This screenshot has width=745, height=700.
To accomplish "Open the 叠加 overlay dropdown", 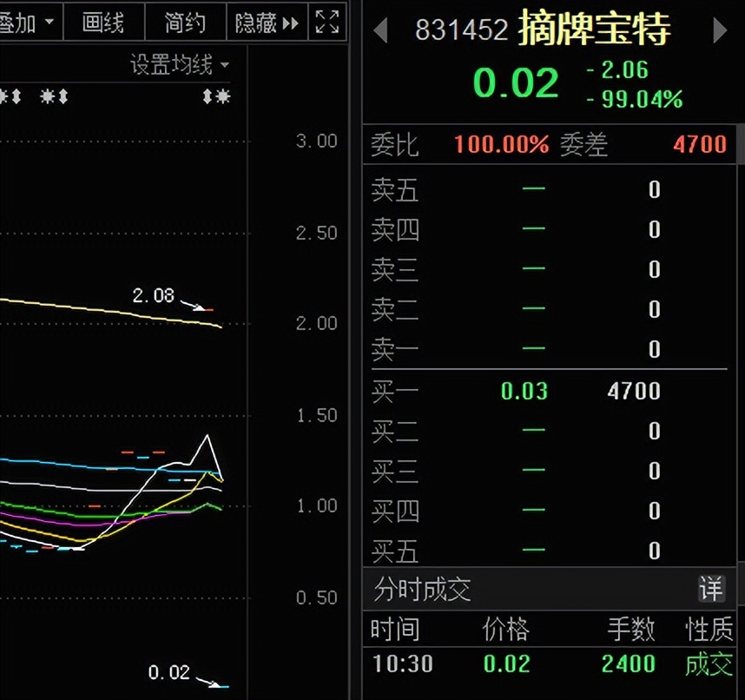I will tap(48, 23).
